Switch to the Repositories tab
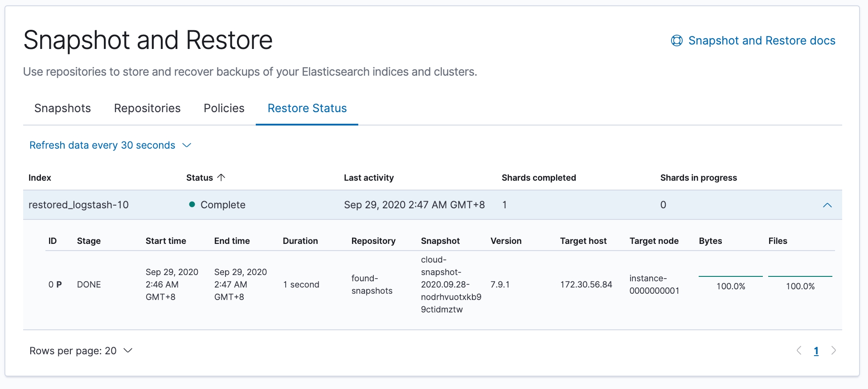The image size is (868, 389). [x=147, y=108]
